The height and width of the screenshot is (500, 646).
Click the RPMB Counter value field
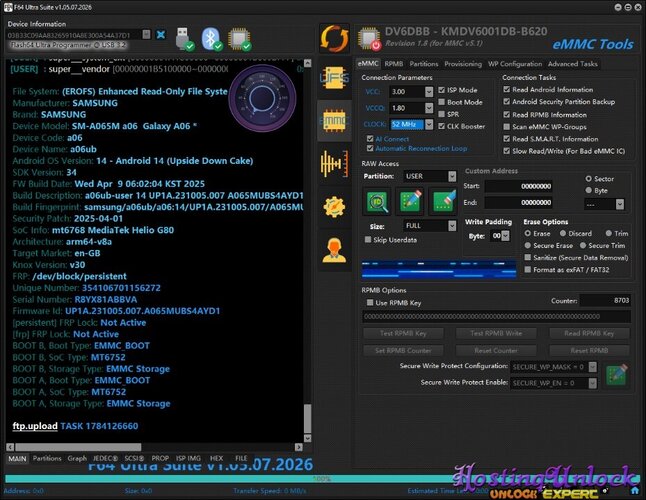[x=605, y=300]
